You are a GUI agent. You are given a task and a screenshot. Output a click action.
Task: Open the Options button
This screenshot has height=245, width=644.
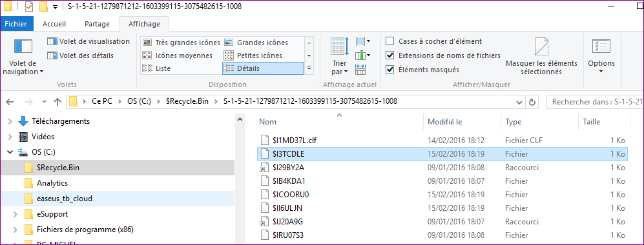pyautogui.click(x=601, y=56)
